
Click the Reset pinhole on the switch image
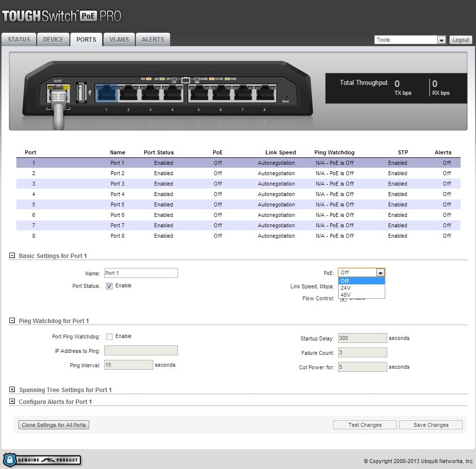click(x=286, y=97)
